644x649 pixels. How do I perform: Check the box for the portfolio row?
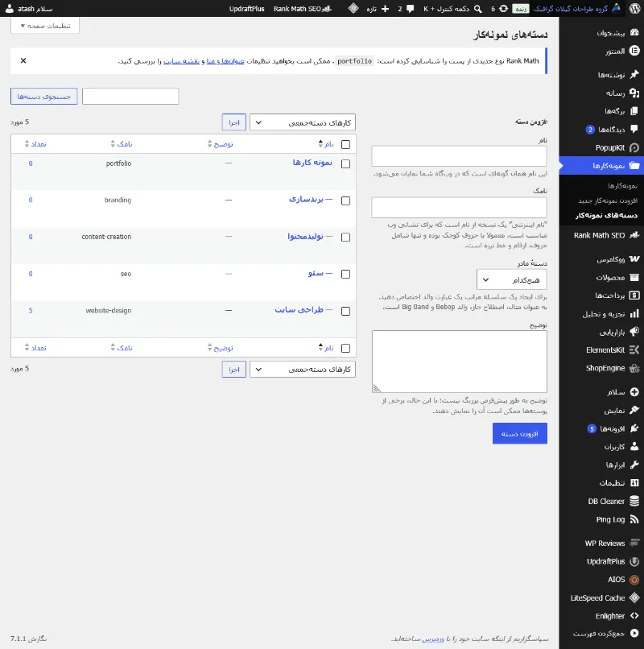coord(345,164)
